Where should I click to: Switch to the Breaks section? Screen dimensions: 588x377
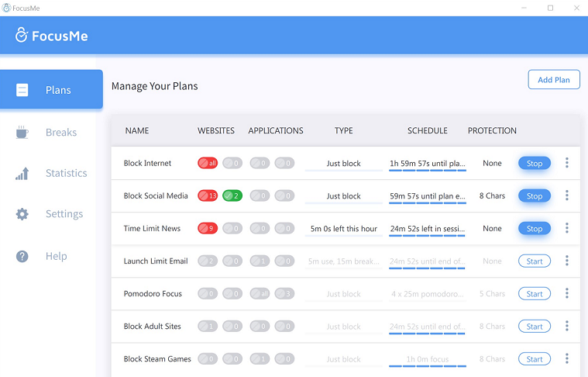click(51, 132)
